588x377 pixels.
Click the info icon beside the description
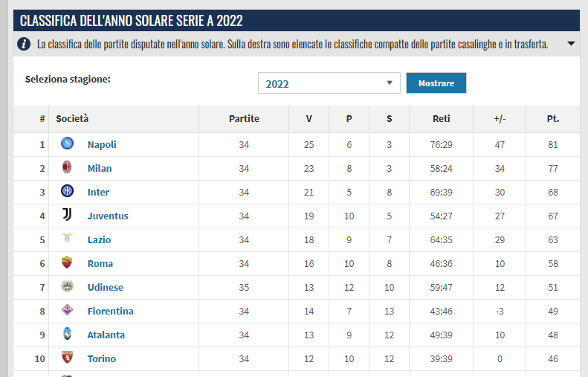24,45
